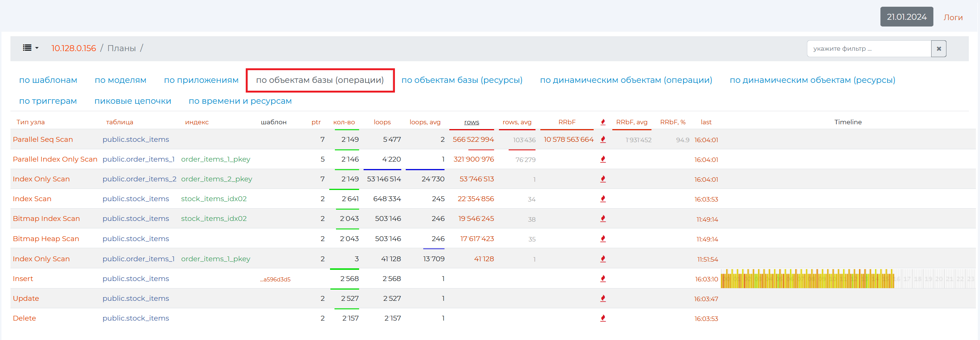Screen dimensions: 980x340
Task: Click fire icon in Insert row
Action: [x=603, y=279]
